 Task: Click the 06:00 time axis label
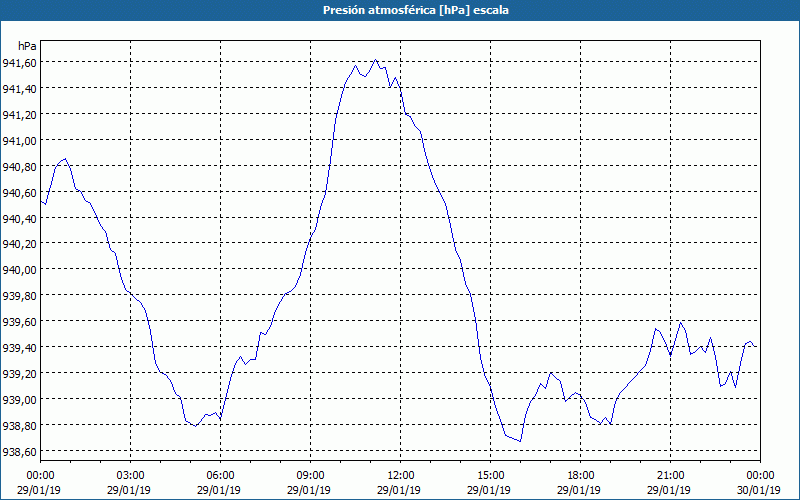pyautogui.click(x=220, y=476)
